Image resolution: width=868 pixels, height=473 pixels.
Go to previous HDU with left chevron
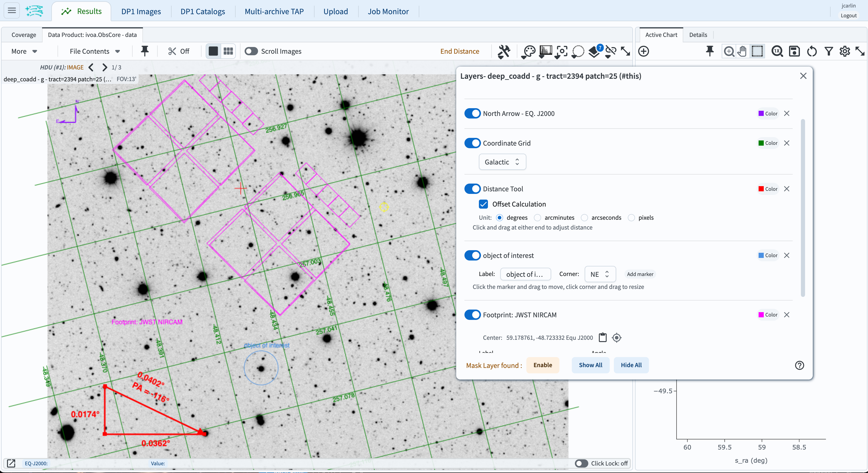[x=91, y=67]
